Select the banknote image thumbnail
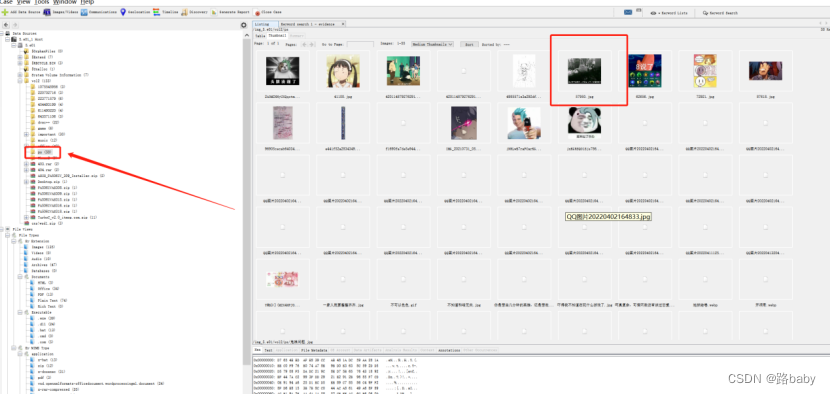 [282, 279]
